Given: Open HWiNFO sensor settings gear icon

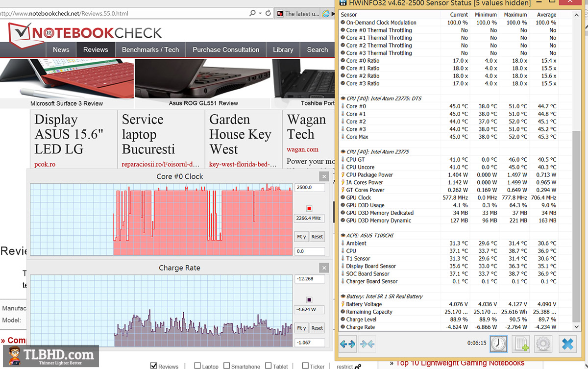Looking at the screenshot, I should 543,344.
